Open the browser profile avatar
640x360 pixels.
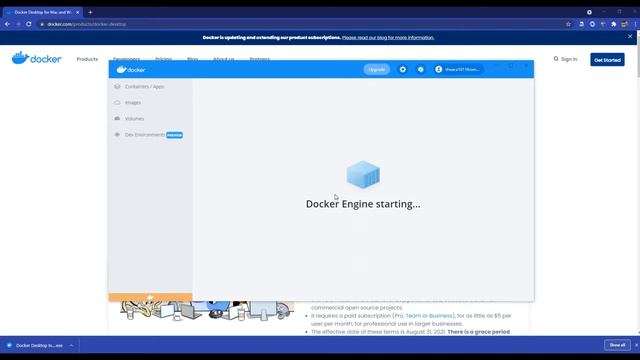click(624, 24)
